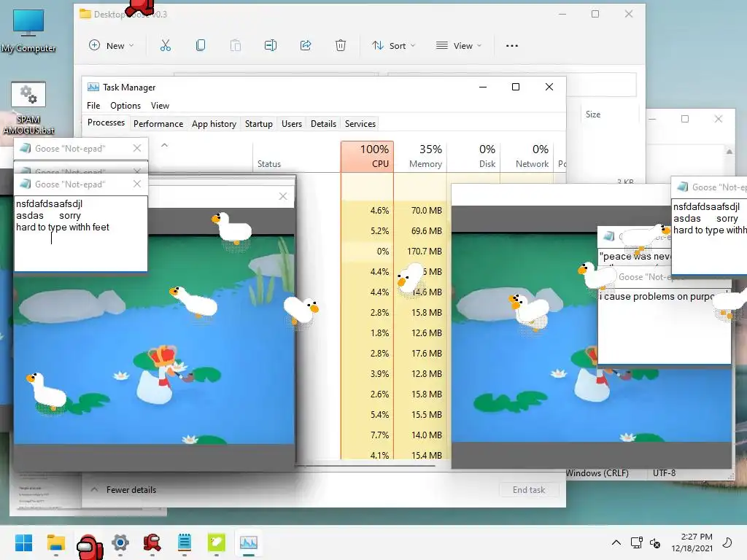
Task: Switch to the Services tab
Action: (360, 124)
